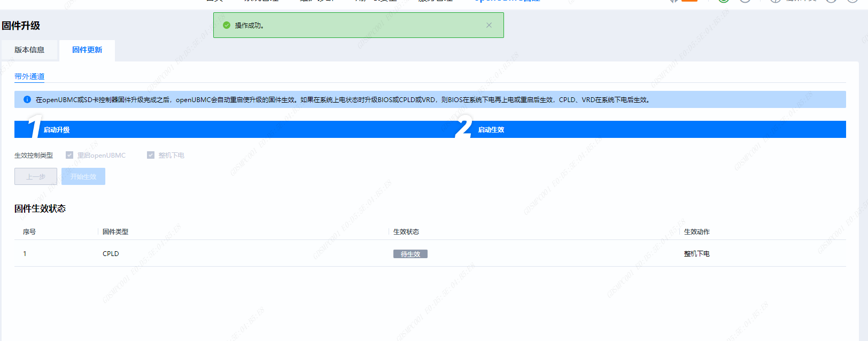Open the 带外通道 sub-tab

(x=29, y=76)
